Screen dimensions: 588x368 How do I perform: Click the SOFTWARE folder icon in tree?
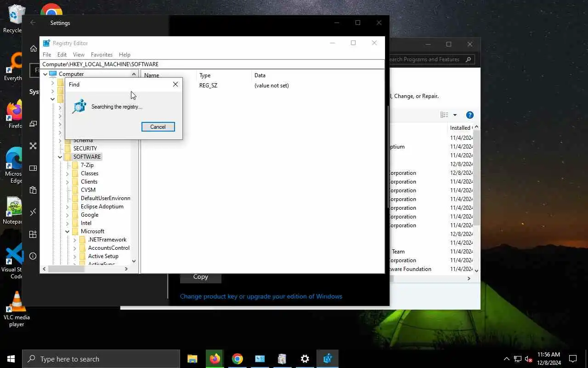click(x=68, y=157)
